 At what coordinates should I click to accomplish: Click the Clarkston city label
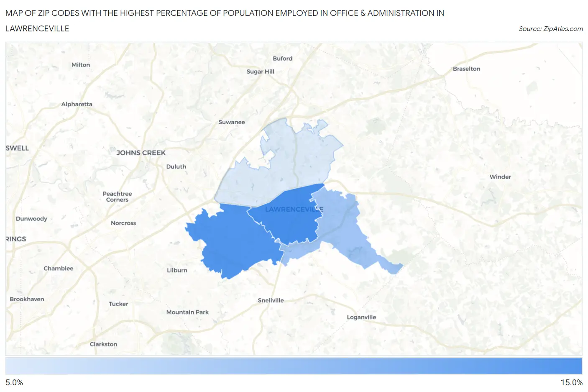[x=103, y=344]
